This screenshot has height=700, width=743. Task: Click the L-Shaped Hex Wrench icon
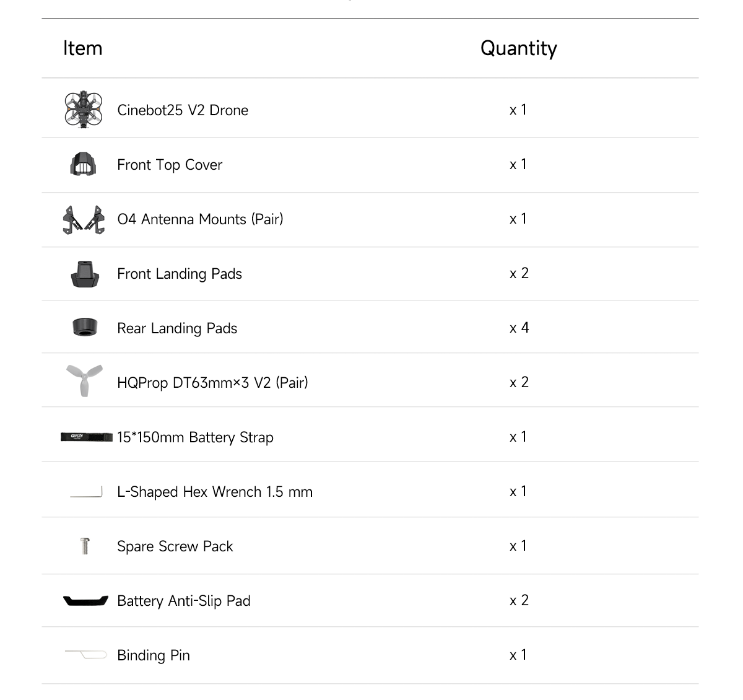[86, 492]
